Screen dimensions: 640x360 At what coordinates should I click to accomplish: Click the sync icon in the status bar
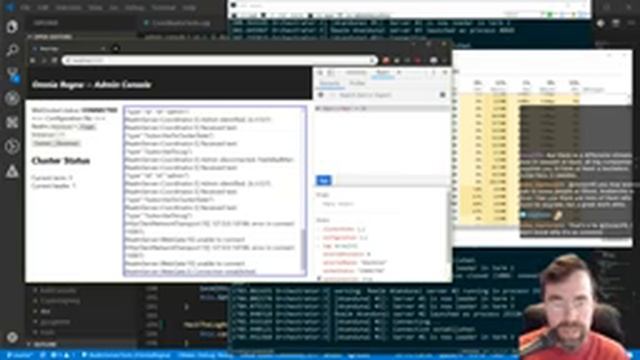click(x=42, y=355)
